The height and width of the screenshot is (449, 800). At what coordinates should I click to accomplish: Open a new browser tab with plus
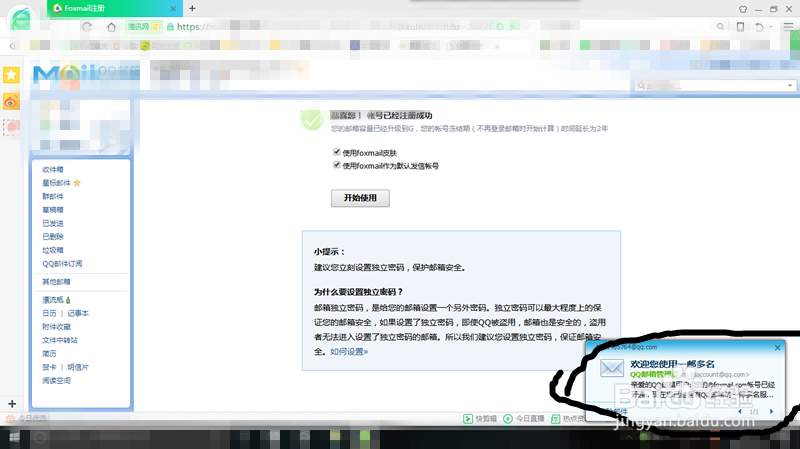[192, 8]
